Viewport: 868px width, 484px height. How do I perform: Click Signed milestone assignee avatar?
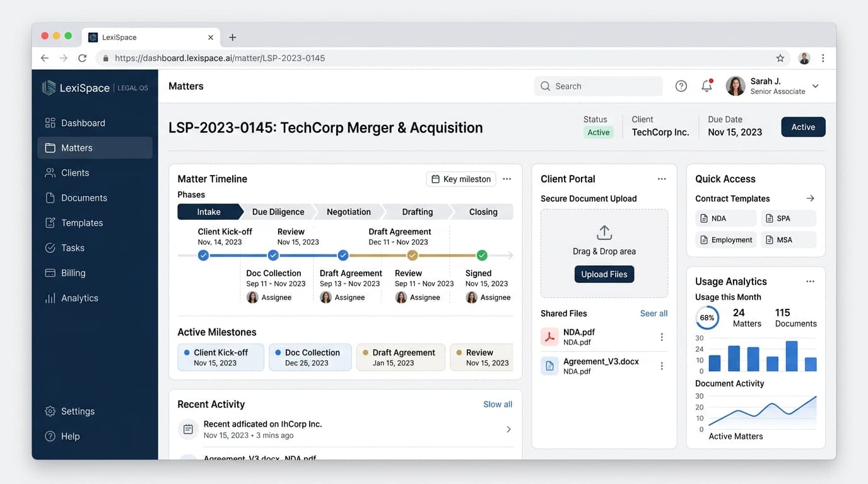pyautogui.click(x=471, y=297)
